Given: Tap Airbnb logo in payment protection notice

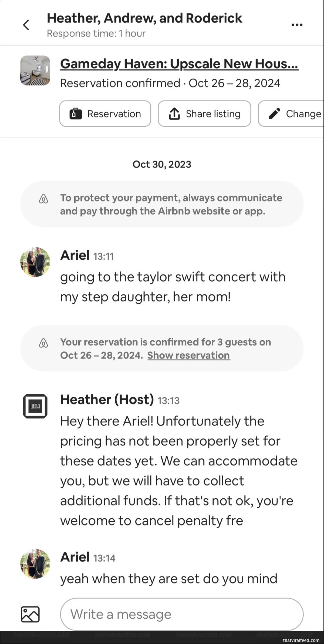Looking at the screenshot, I should (43, 199).
